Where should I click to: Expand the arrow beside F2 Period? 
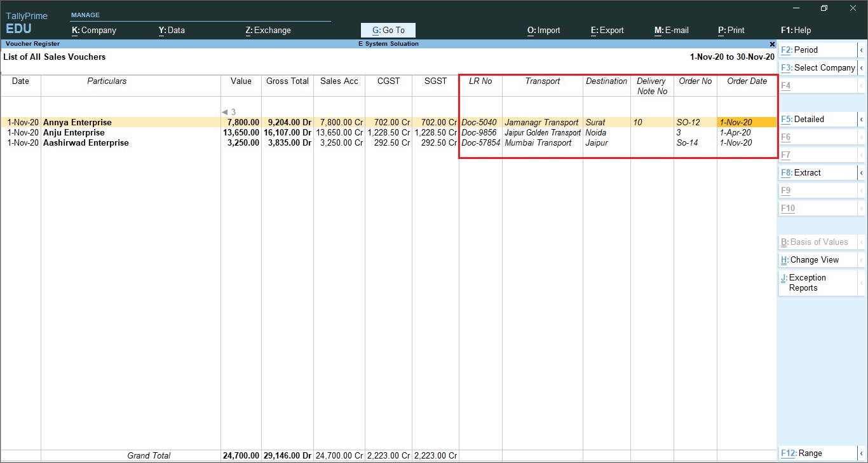point(861,50)
